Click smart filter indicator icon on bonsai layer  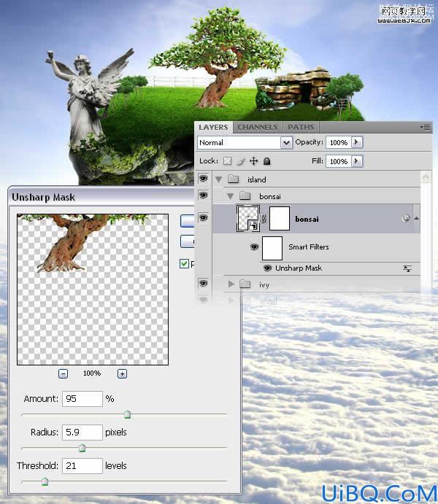click(406, 219)
